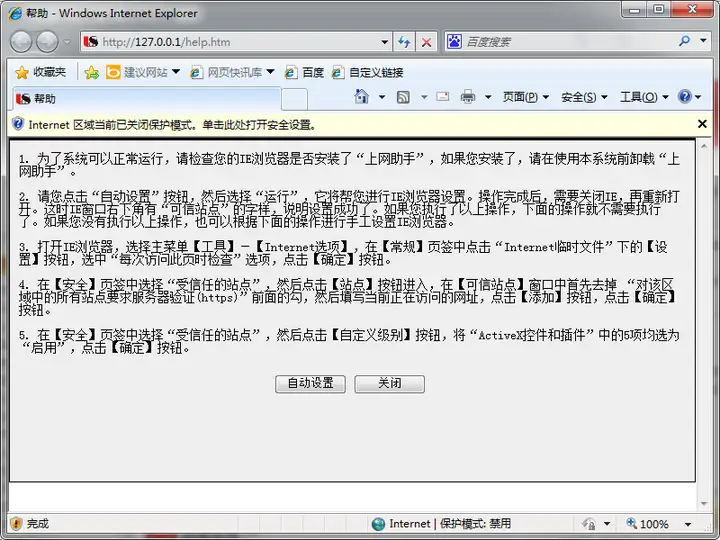Click the magnifier search icon
The image size is (720, 540).
[684, 41]
